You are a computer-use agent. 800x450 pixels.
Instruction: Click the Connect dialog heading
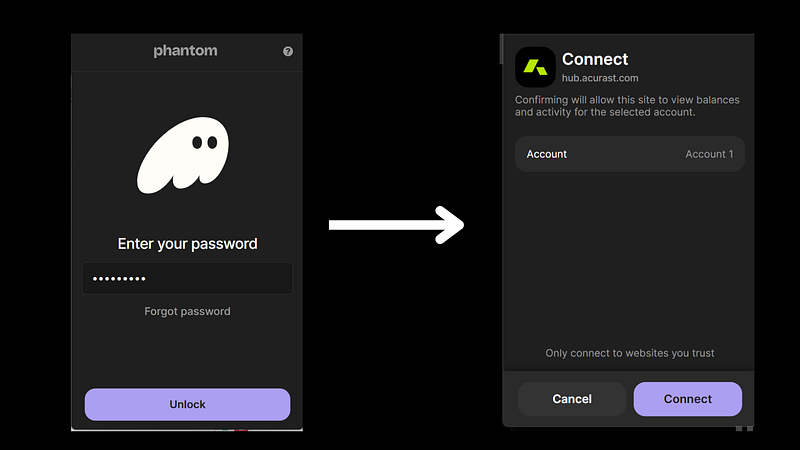tap(595, 59)
